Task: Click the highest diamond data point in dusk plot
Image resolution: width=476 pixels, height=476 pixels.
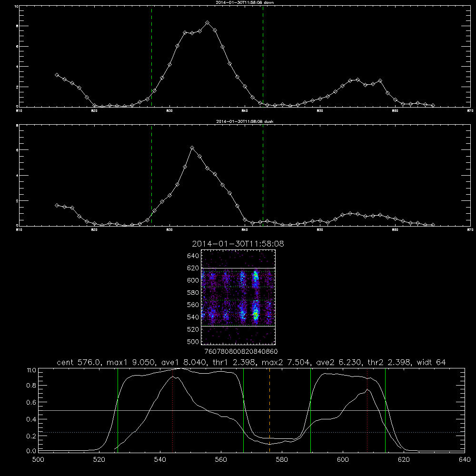Action: point(192,148)
